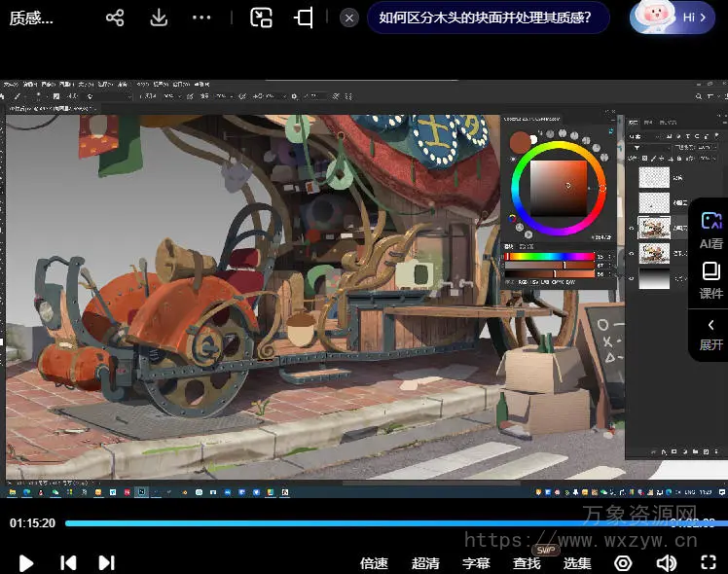Open 课件 courseware panel
The image size is (728, 574).
tap(710, 279)
